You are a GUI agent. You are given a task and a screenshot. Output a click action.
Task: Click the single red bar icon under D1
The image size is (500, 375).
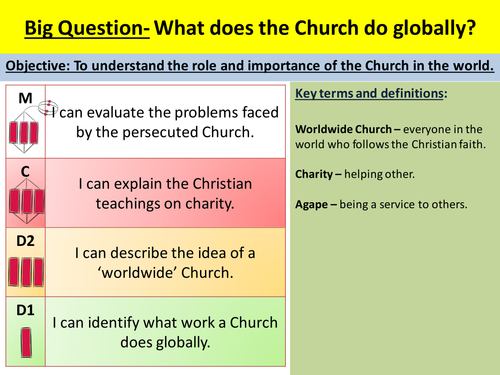pos(26,342)
